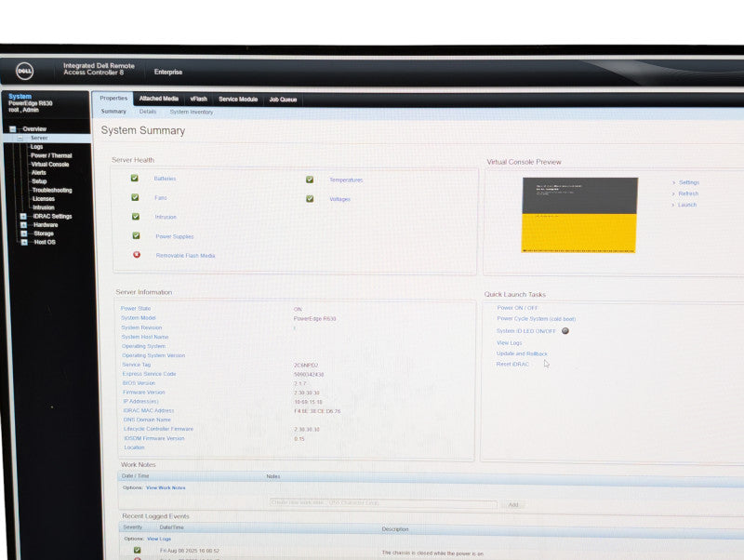
Task: Click the Express Service Code value
Action: (x=309, y=375)
